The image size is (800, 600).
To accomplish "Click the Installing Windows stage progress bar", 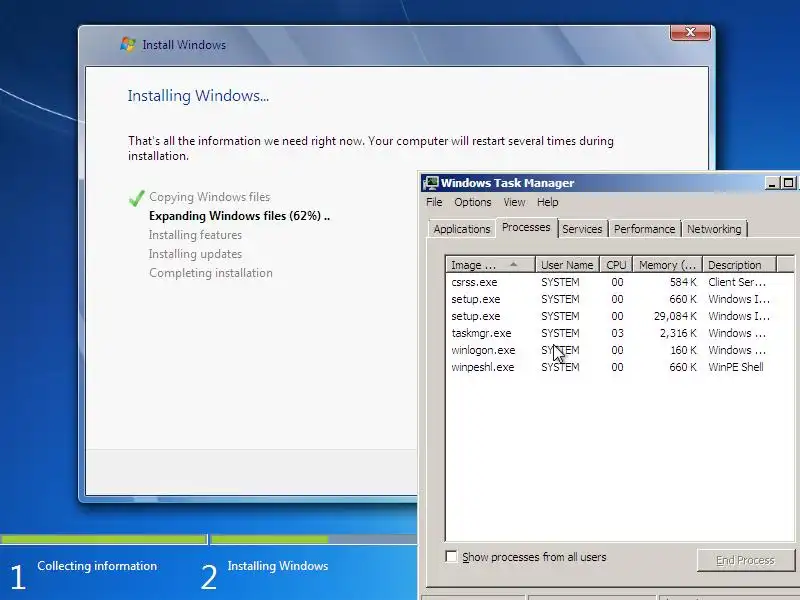I will pyautogui.click(x=314, y=539).
